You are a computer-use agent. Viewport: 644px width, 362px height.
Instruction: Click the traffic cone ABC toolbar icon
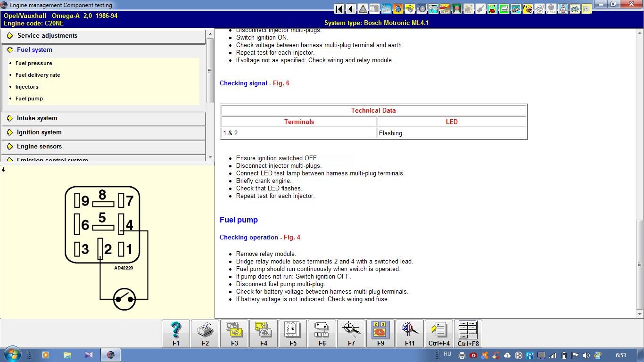coord(563,9)
